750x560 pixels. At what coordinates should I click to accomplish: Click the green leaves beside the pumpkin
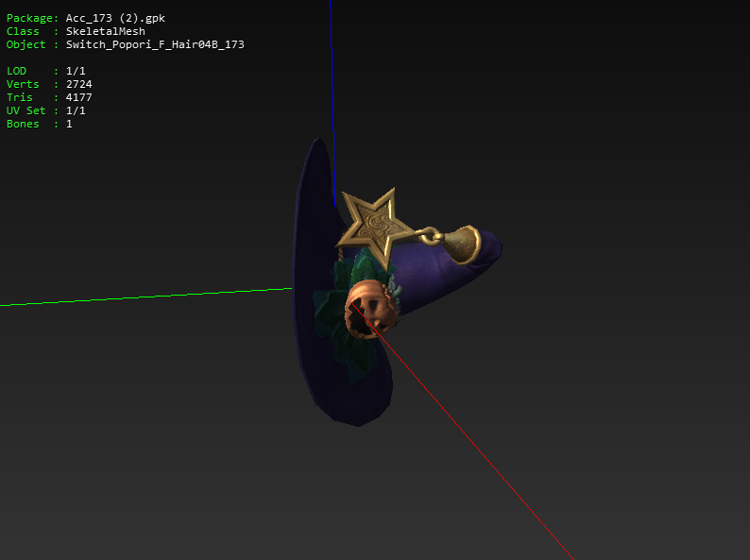click(x=332, y=312)
